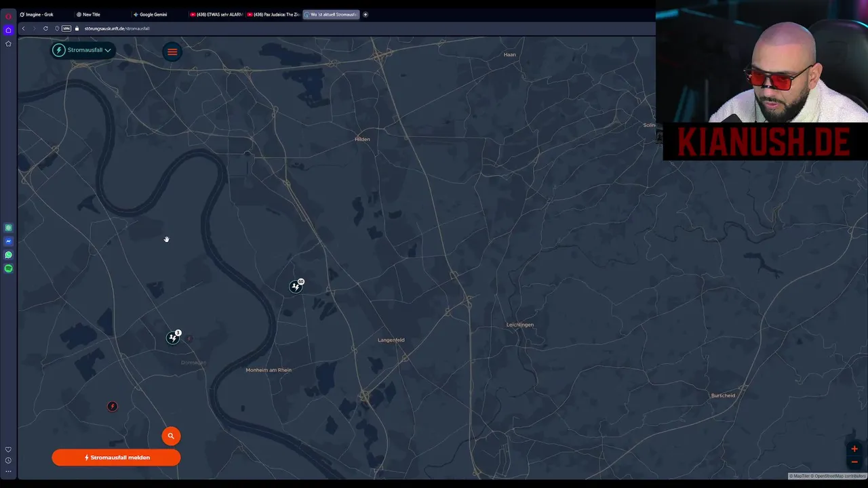Select the Dormagen town label

[193, 363]
